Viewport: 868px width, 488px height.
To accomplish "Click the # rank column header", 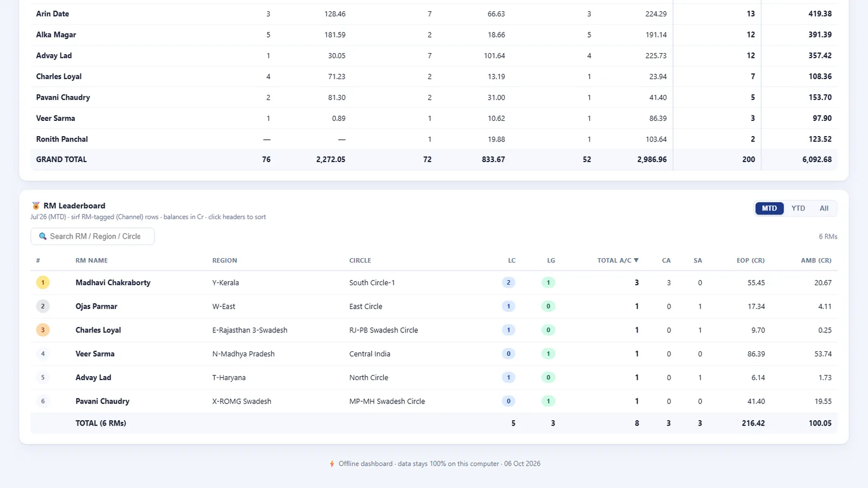I will [x=38, y=260].
